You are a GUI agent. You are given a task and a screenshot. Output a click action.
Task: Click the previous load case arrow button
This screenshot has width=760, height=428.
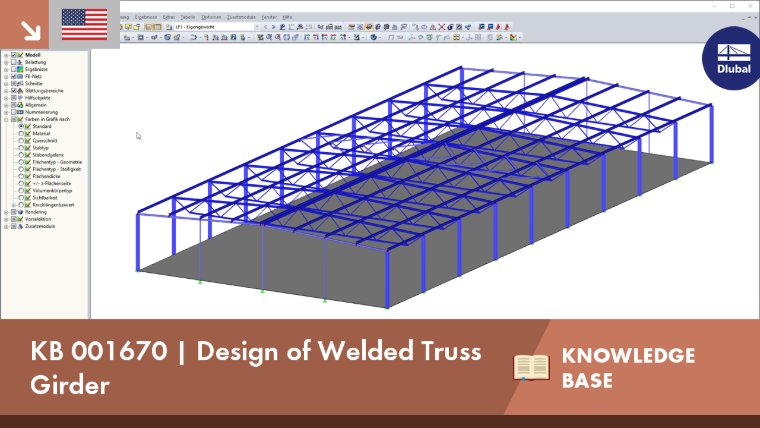click(x=265, y=27)
